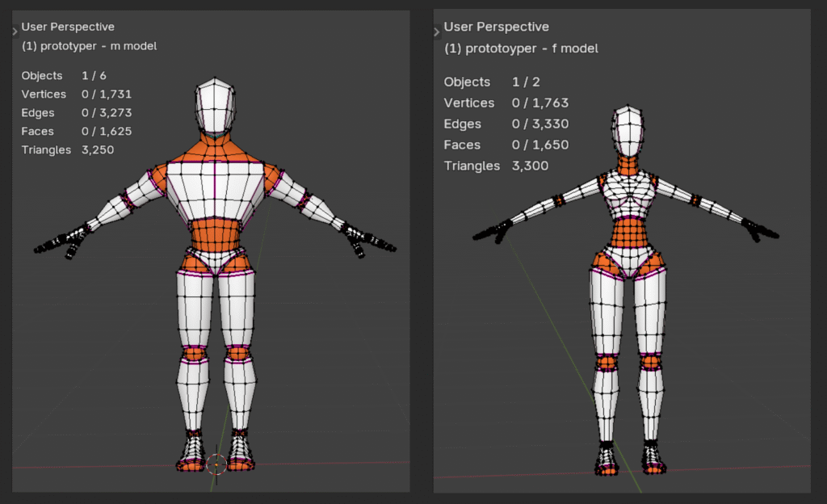Expand the toolbar in the f model viewport

[437, 32]
